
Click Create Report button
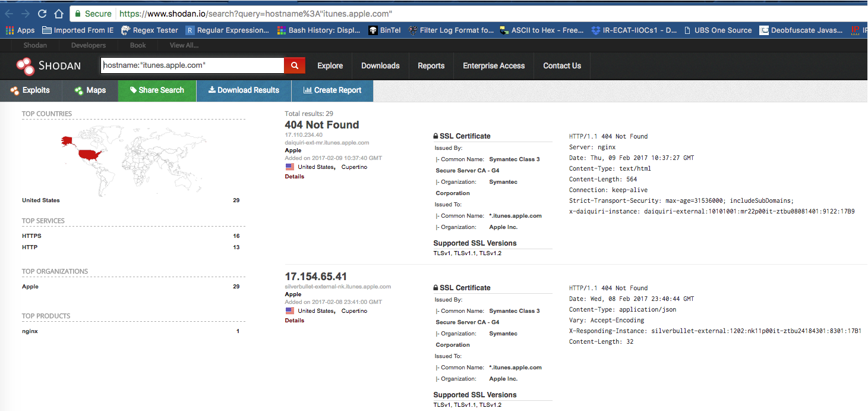[x=332, y=90]
